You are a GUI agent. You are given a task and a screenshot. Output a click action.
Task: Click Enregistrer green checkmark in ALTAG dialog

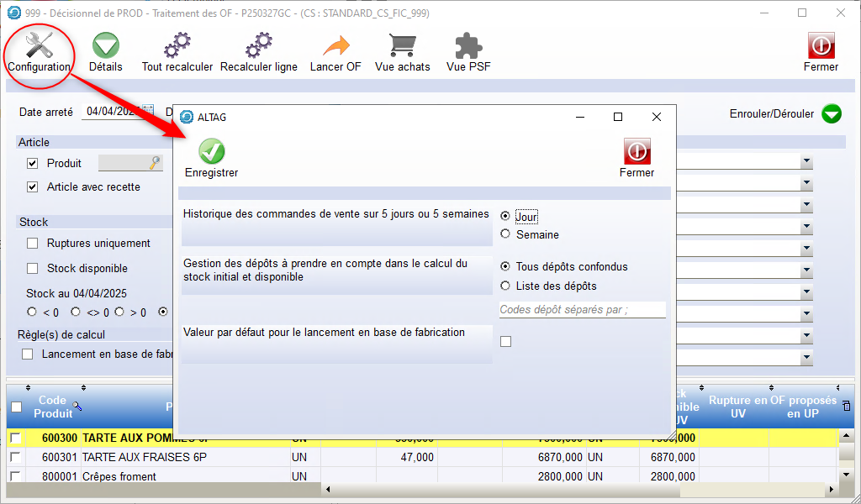(211, 152)
